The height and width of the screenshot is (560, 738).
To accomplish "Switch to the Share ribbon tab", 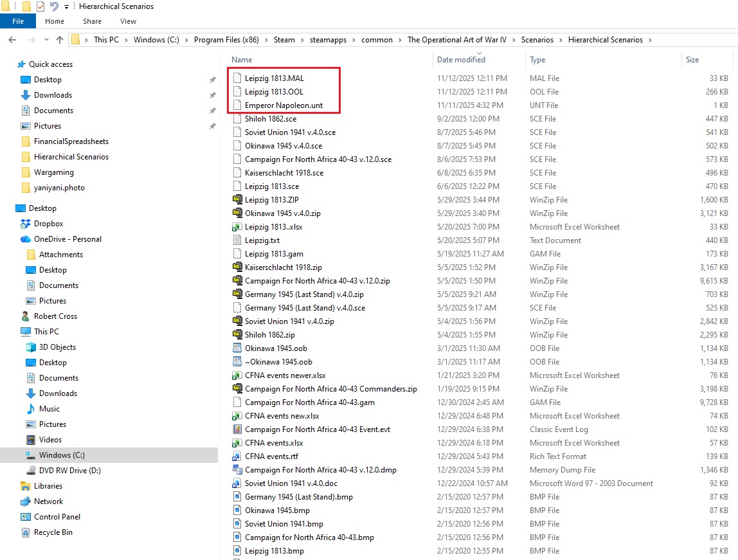I will tap(93, 21).
